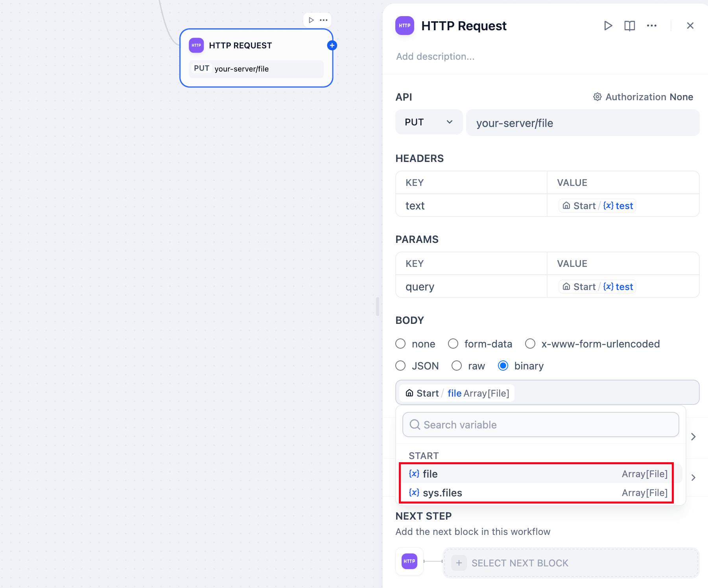Click the URL field your-server/file
Screen dimensions: 708x588
pos(582,123)
